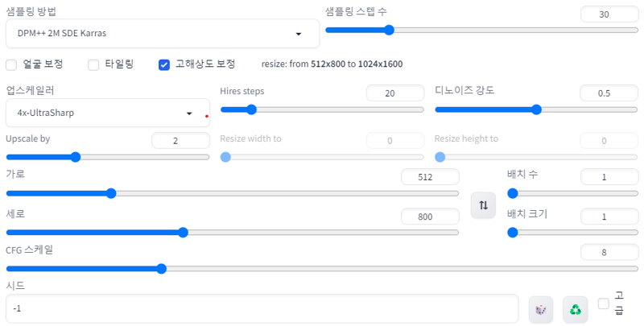Uncheck the 고해상도 보정 checkbox
Viewport: 644px width, 326px height.
point(164,64)
